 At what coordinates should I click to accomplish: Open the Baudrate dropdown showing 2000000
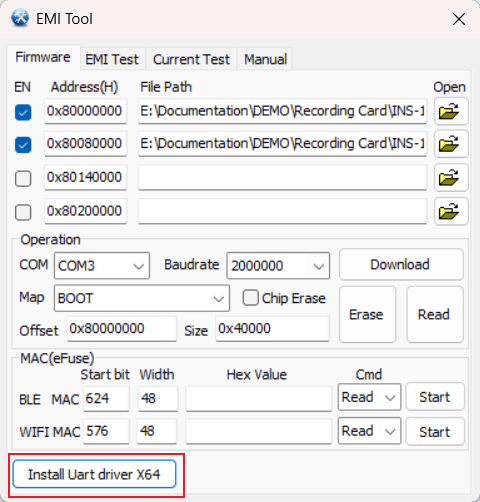pyautogui.click(x=278, y=266)
